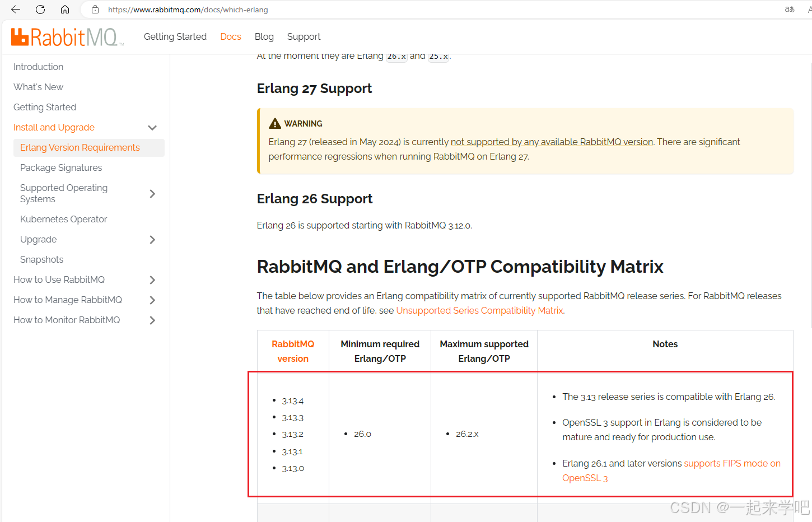
Task: Open the Unsupported Series Compatibility Matrix link
Action: (x=479, y=310)
